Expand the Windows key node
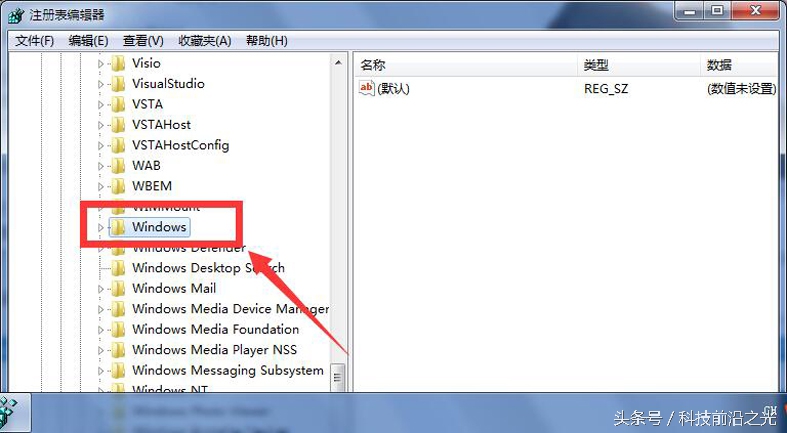787x433 pixels. click(x=100, y=228)
